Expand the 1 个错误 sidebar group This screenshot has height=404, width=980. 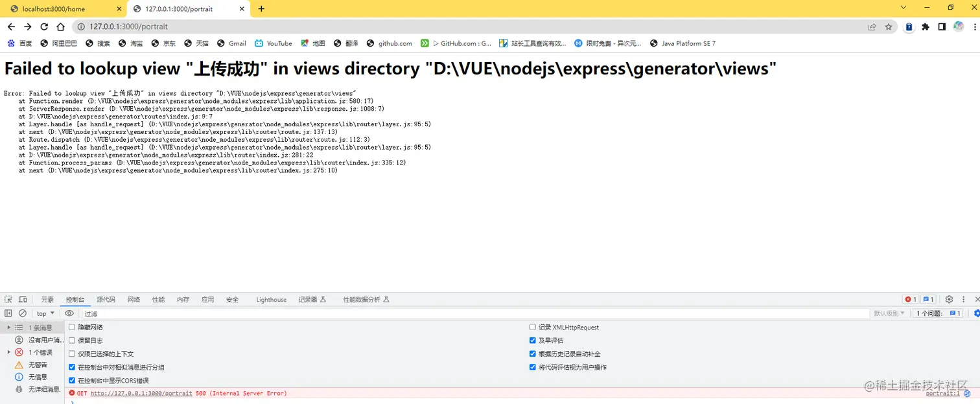coord(8,352)
